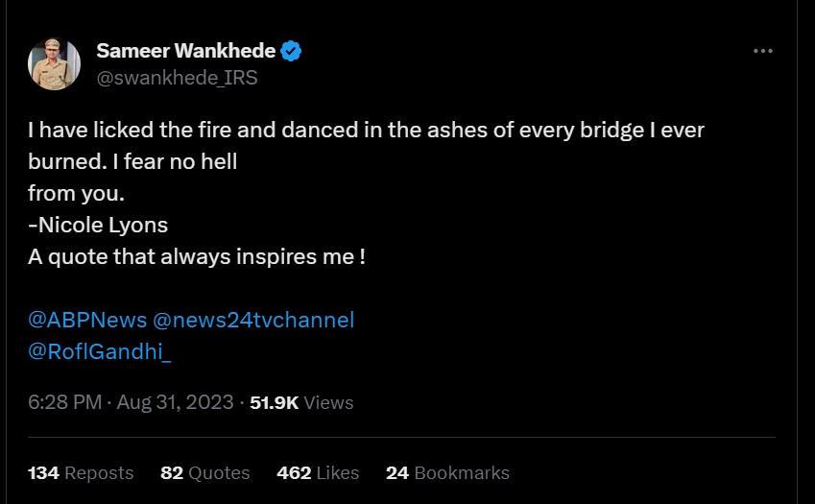Viewport: 815px width, 504px height.
Task: Open Sameer Wankhede's profile picture
Action: (x=54, y=64)
